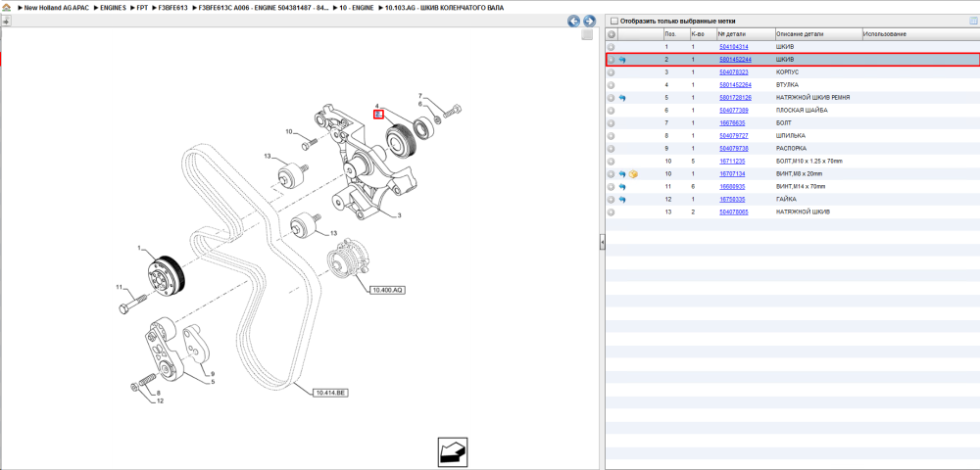Open part number link 504078323
The height and width of the screenshot is (470, 980).
click(x=734, y=72)
